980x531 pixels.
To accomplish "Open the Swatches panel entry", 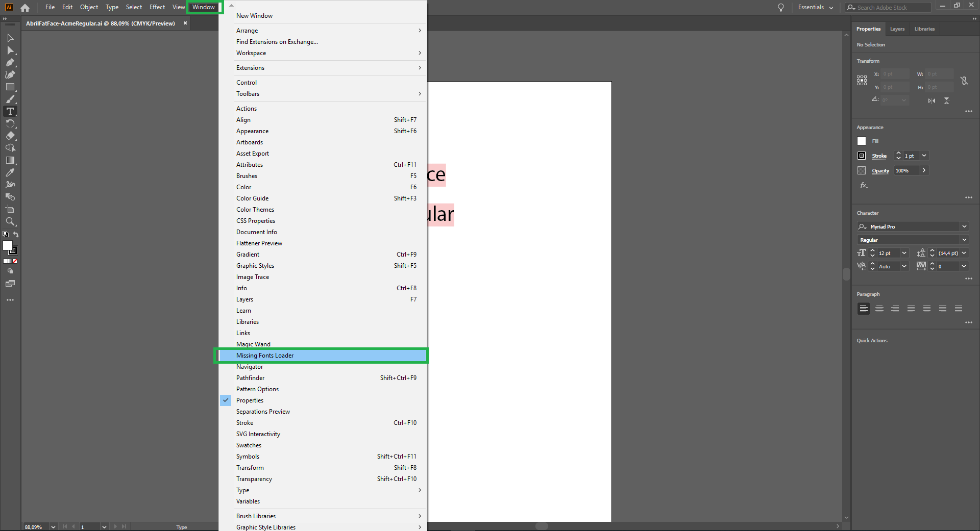I will (x=323, y=445).
